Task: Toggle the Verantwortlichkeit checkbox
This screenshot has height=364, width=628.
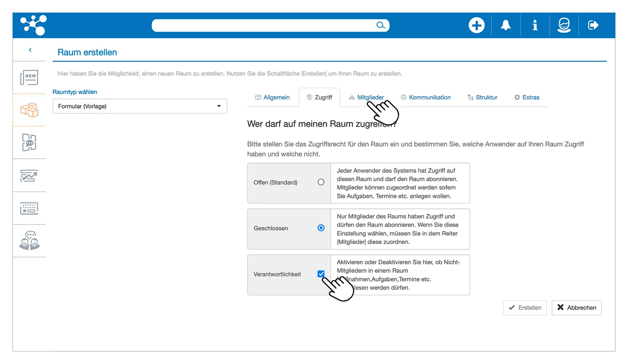Action: click(x=321, y=274)
